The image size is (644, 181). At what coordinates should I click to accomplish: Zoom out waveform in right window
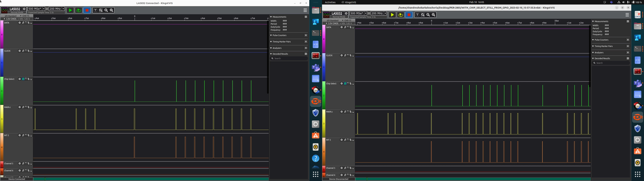click(x=428, y=15)
